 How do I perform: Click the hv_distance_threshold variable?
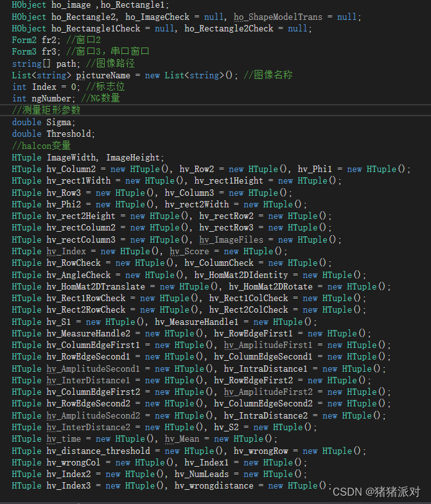point(98,451)
